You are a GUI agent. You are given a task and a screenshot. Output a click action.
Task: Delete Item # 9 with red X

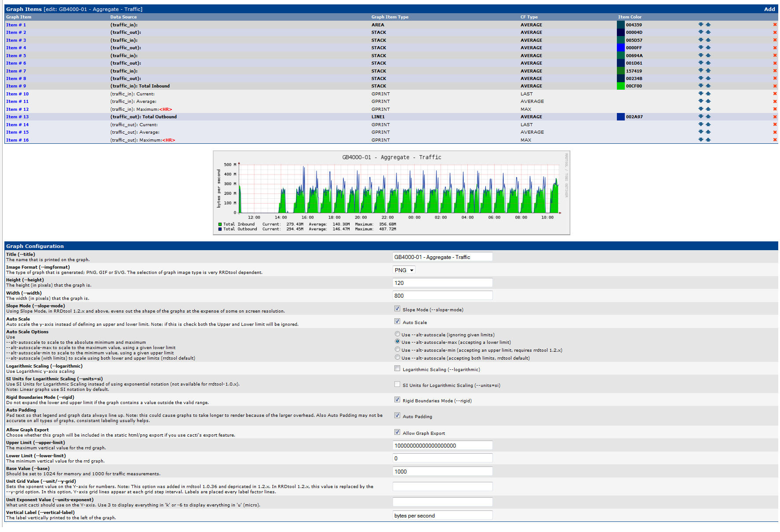(775, 86)
